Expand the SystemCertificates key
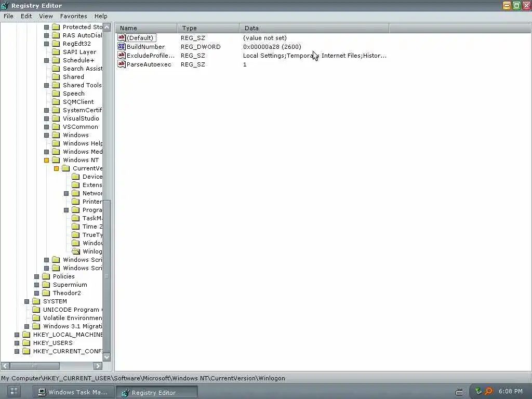This screenshot has width=532, height=399. click(46, 110)
